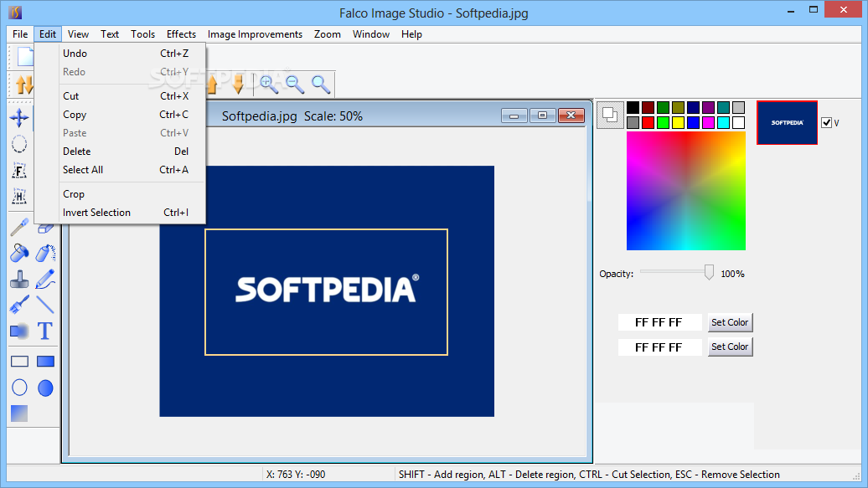Click the upper Set Color button

pyautogui.click(x=730, y=322)
